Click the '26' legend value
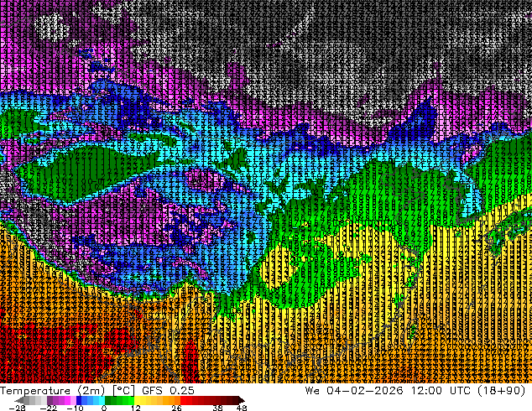The width and height of the screenshot is (532, 411). coord(176,408)
